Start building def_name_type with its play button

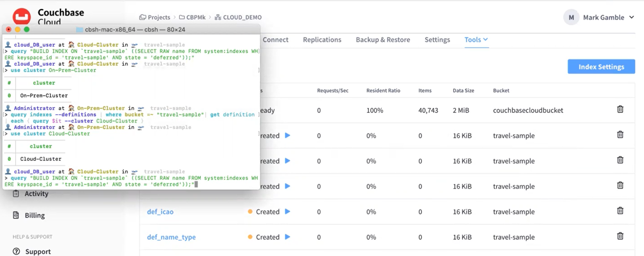[287, 237]
